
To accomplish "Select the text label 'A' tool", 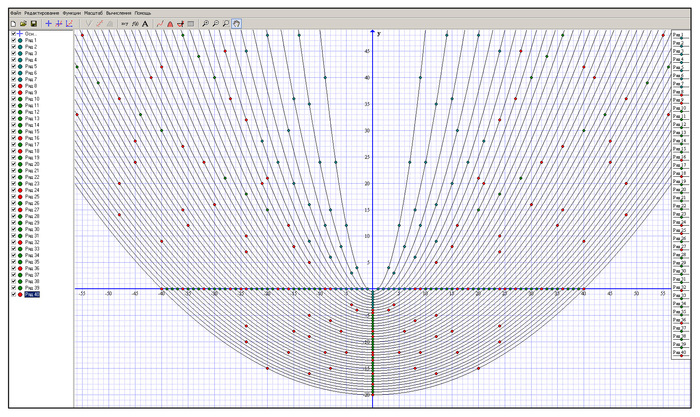I will point(145,22).
